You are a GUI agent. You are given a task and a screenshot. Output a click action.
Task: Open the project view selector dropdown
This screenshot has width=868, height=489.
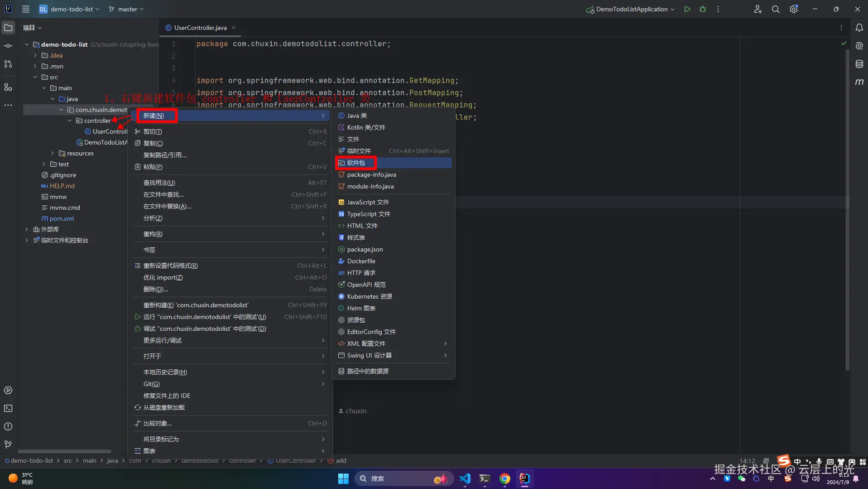coord(32,28)
